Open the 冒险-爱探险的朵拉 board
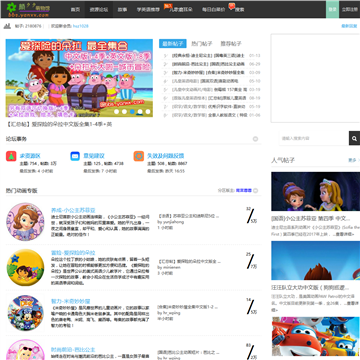This screenshot has height=360, width=360. coord(73,253)
